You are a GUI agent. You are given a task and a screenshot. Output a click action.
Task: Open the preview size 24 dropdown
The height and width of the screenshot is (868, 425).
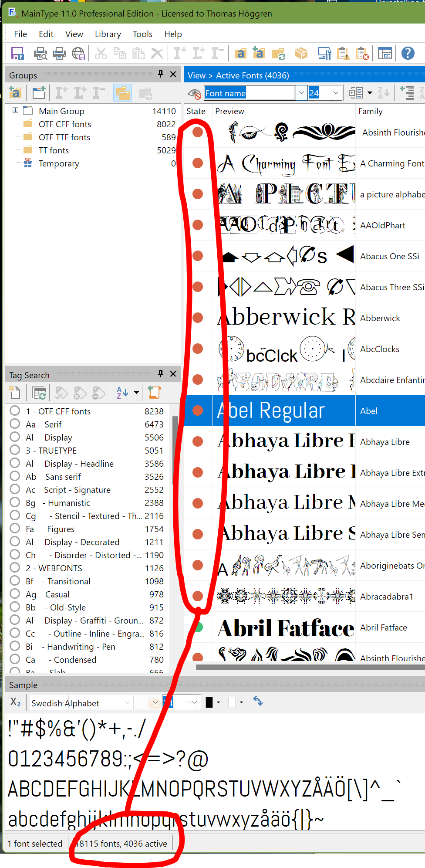coord(335,93)
